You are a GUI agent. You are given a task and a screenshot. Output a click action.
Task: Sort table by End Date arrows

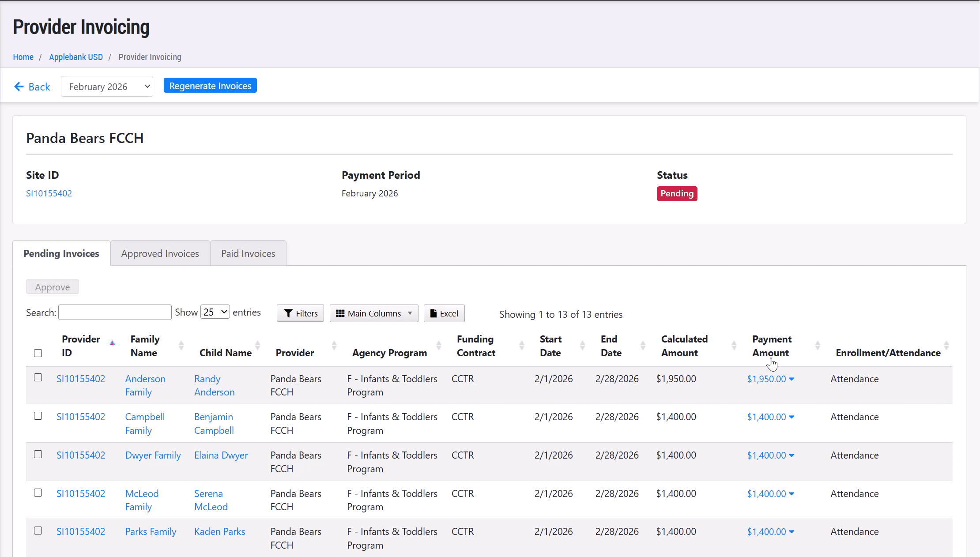643,346
